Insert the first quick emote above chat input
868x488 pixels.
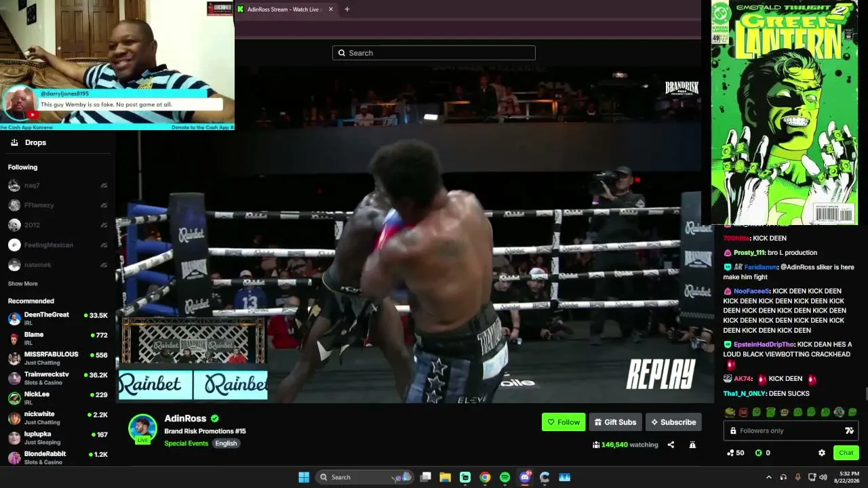(x=730, y=412)
